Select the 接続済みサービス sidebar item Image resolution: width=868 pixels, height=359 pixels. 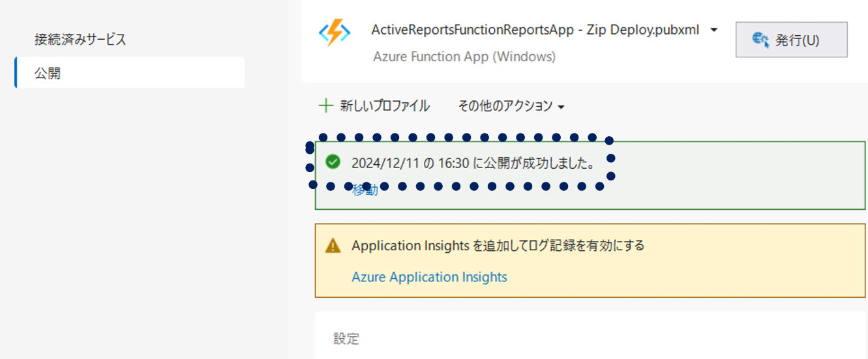[80, 40]
